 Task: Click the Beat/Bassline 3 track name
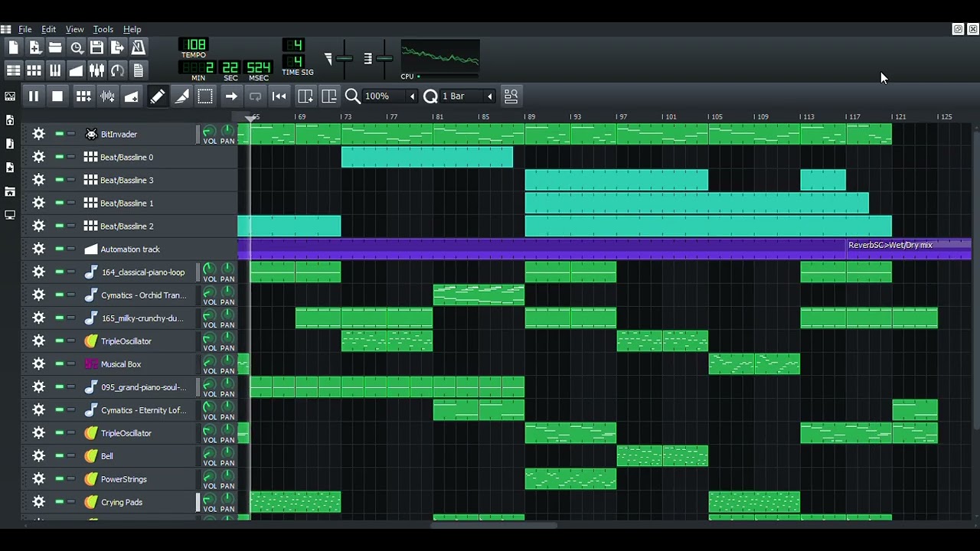[126, 181]
